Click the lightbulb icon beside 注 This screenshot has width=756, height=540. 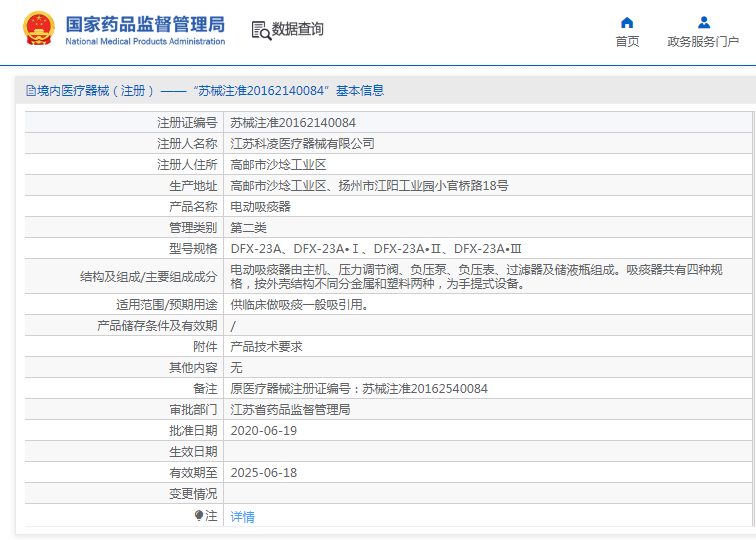coord(199,516)
